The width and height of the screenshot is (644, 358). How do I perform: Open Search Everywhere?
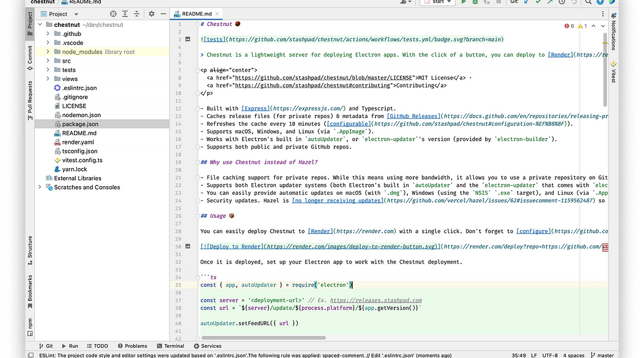[589, 2]
